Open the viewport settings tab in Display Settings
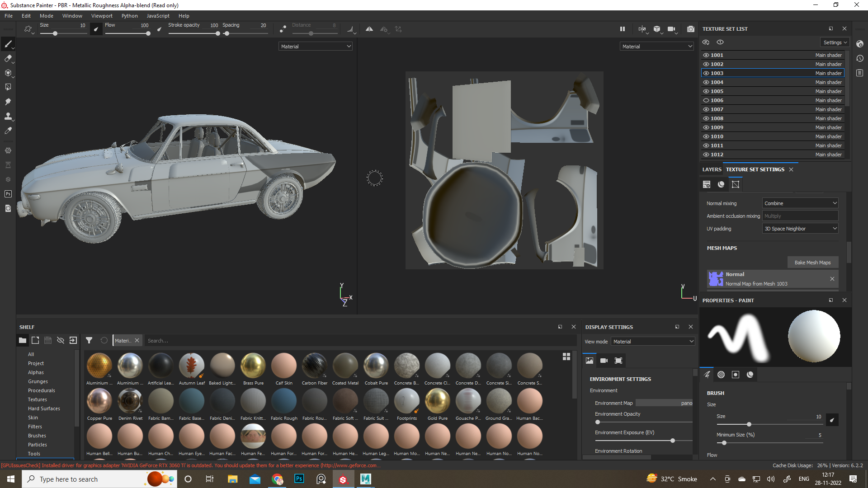The height and width of the screenshot is (488, 868). pos(618,361)
